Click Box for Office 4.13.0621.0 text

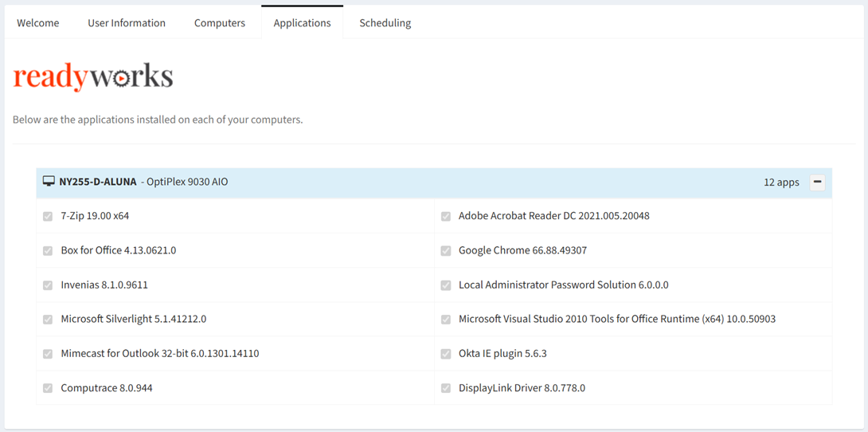(x=119, y=250)
